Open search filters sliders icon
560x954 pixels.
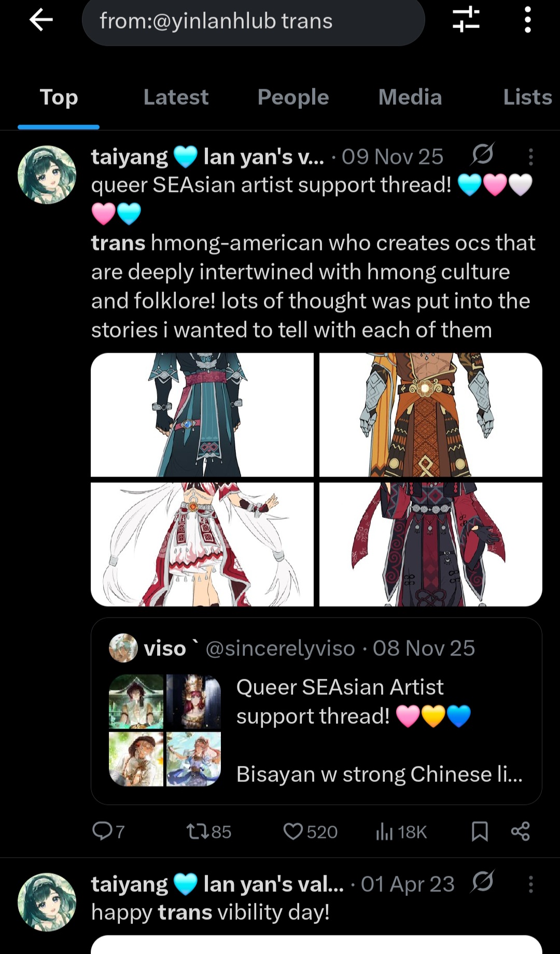466,20
